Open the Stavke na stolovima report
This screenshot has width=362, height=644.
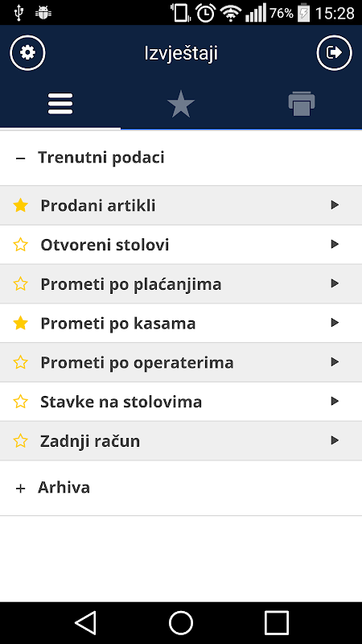pyautogui.click(x=181, y=402)
